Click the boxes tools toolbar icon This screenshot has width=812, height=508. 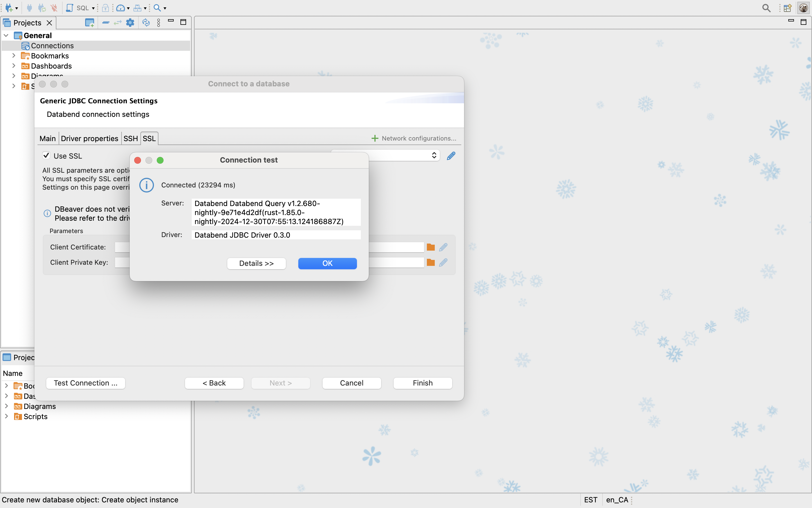click(138, 8)
